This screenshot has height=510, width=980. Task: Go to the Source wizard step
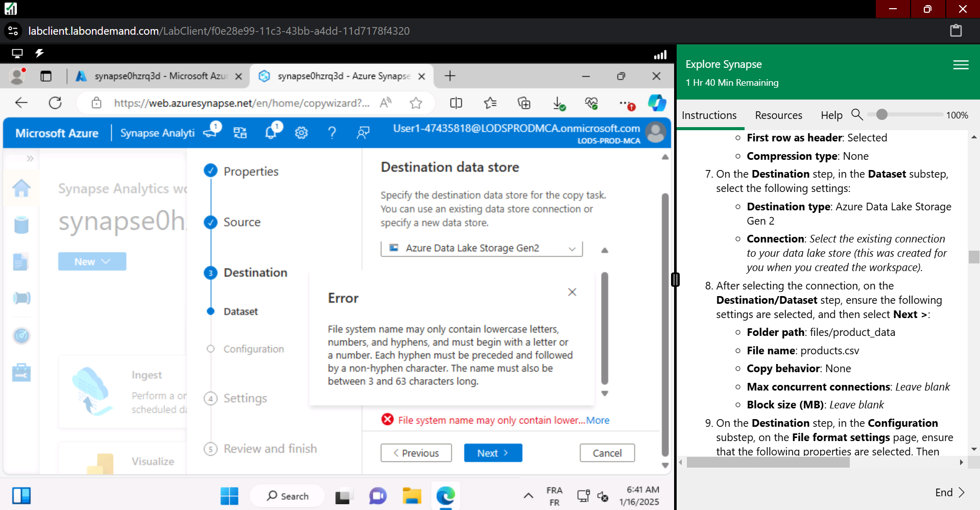point(242,222)
